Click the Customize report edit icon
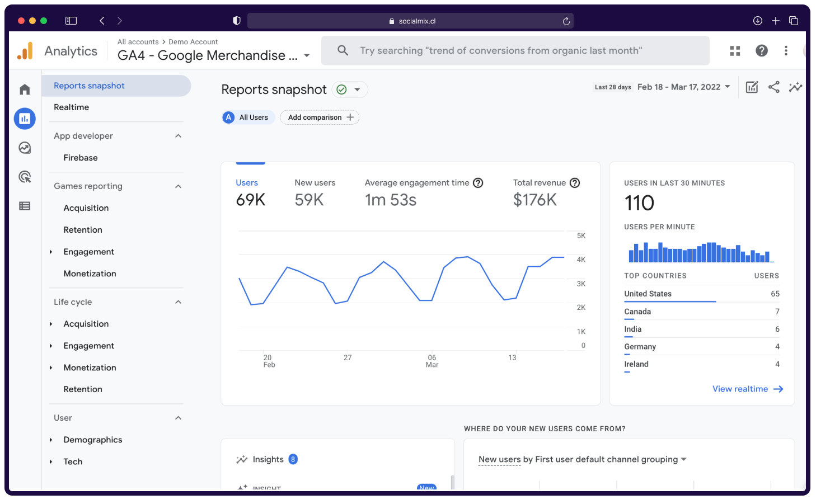The height and width of the screenshot is (504, 816). coord(752,87)
